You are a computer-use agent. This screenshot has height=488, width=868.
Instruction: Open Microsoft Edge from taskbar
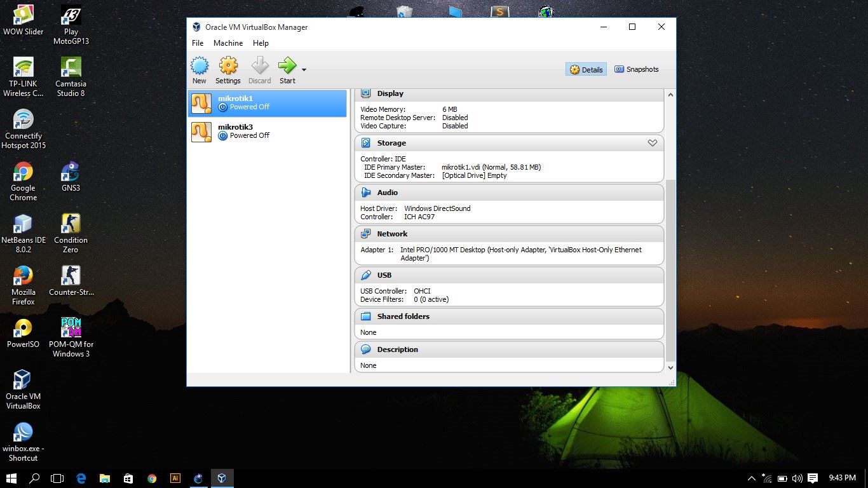point(81,478)
